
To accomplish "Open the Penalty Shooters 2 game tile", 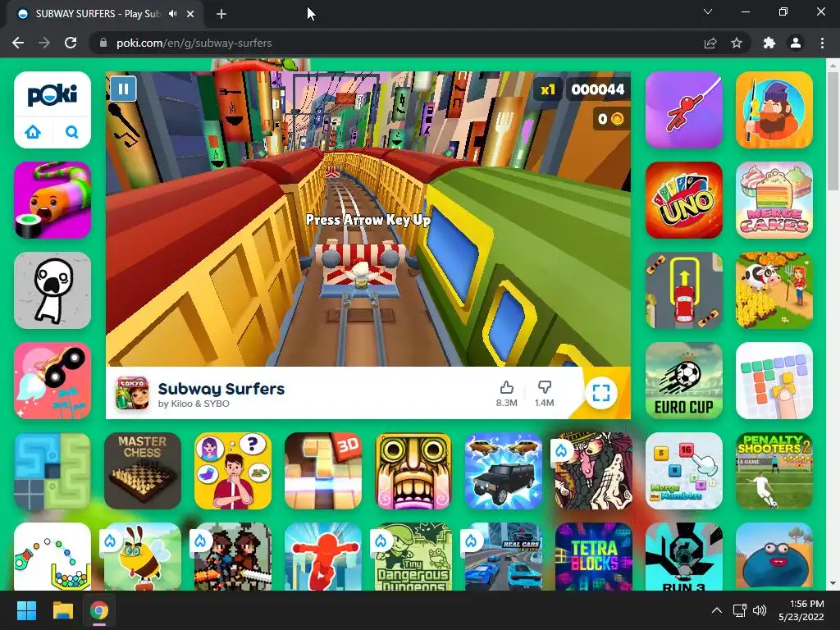I will point(774,470).
